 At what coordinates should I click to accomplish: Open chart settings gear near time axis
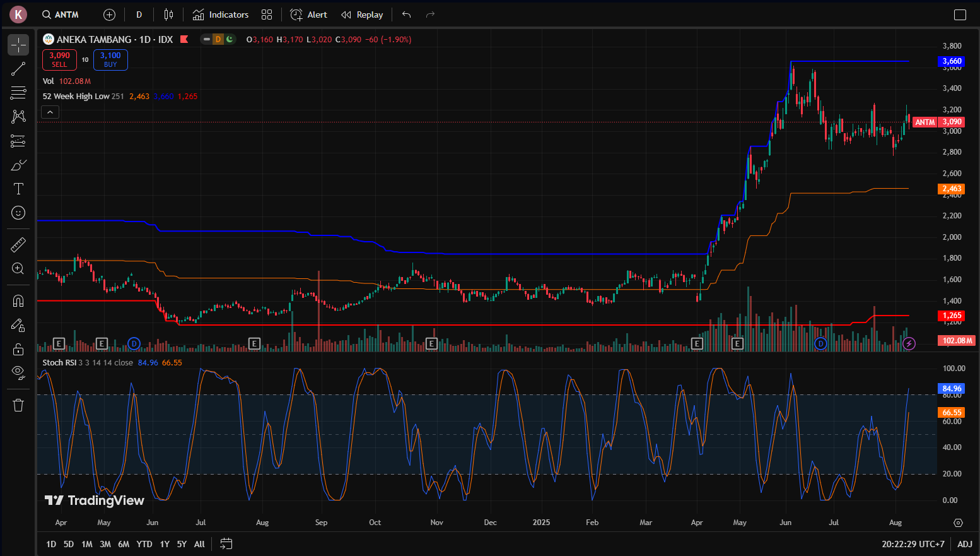(x=958, y=523)
